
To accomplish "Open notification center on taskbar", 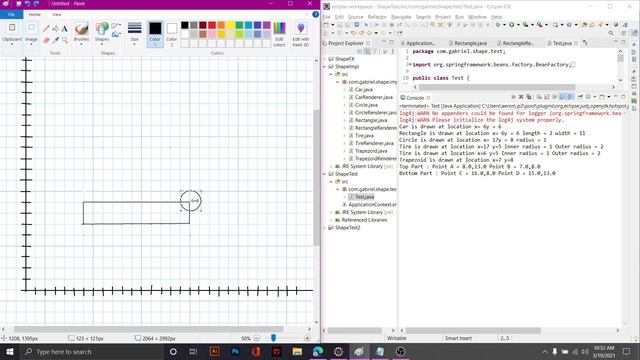I will (627, 351).
